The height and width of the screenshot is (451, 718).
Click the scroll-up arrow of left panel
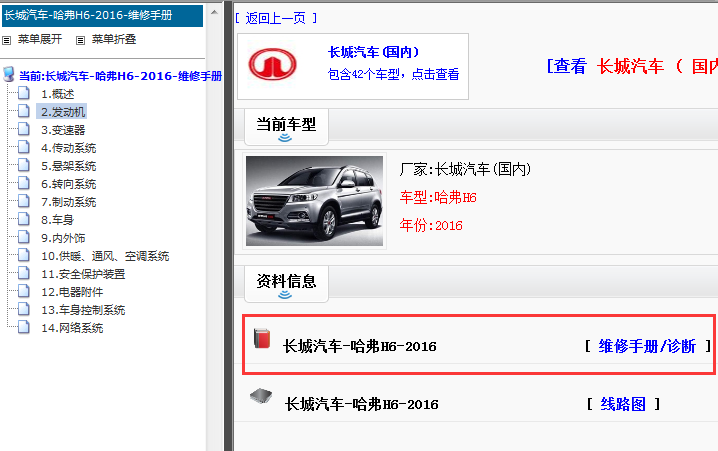(x=214, y=12)
